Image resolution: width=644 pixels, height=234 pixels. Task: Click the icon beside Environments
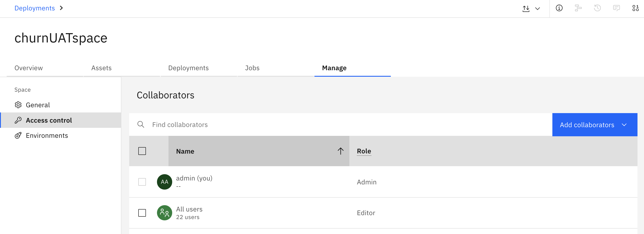click(x=18, y=135)
